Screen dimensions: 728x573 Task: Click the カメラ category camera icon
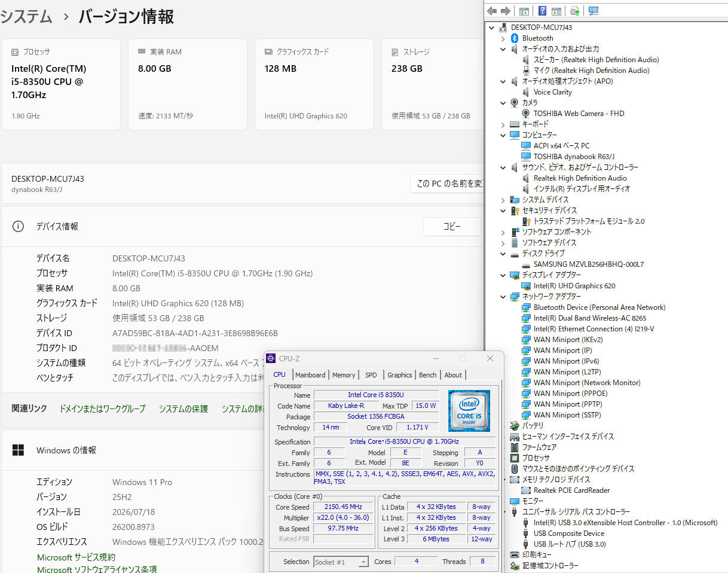click(x=515, y=103)
